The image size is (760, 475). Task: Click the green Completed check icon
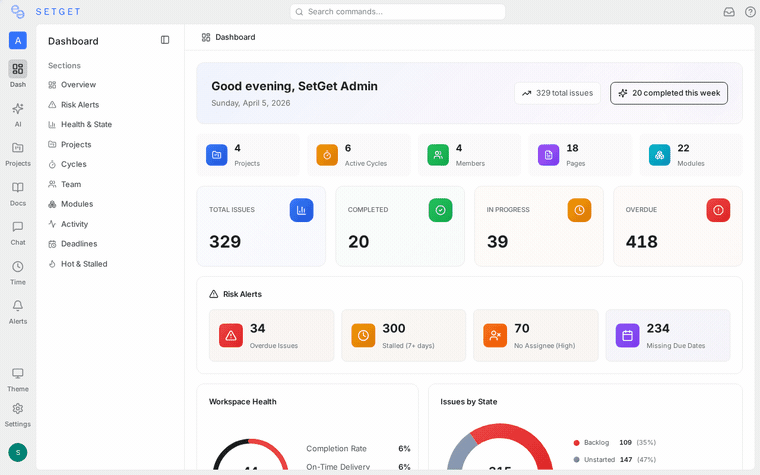point(441,210)
